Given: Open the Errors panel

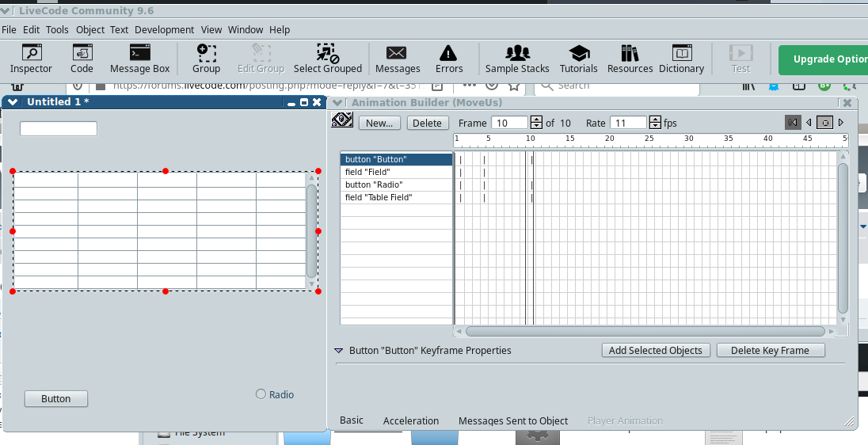Looking at the screenshot, I should pyautogui.click(x=448, y=59).
